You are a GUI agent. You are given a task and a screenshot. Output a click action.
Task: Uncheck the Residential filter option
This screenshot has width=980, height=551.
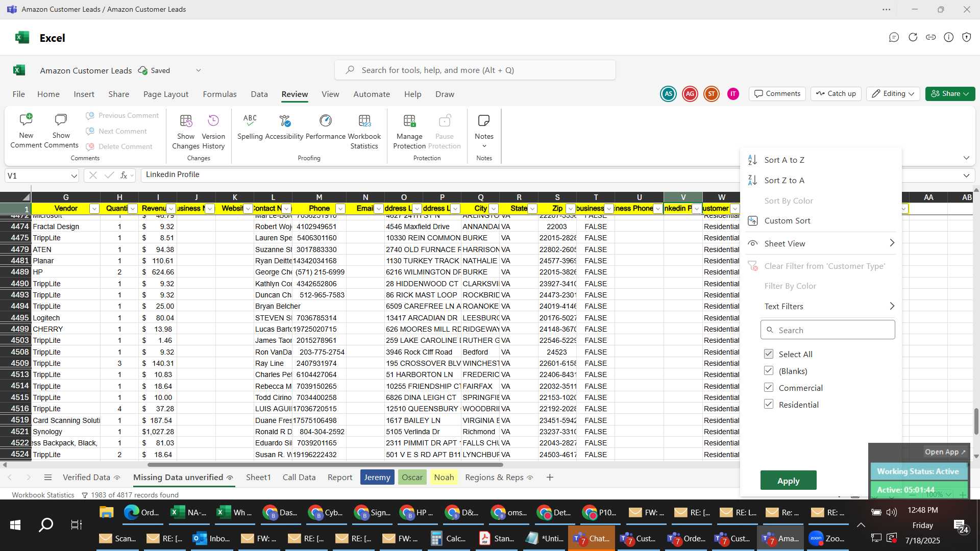pyautogui.click(x=769, y=404)
